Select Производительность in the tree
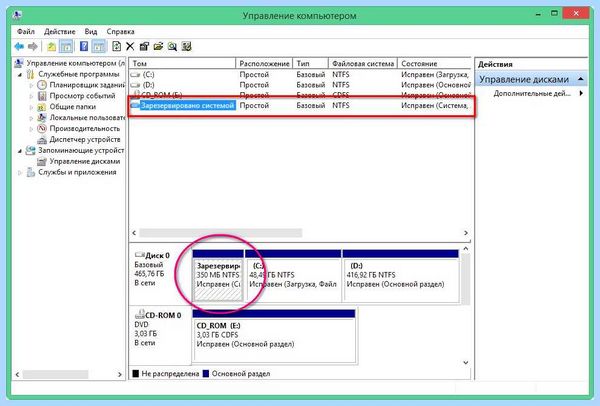Viewport: 600px width, 406px height. tap(85, 129)
